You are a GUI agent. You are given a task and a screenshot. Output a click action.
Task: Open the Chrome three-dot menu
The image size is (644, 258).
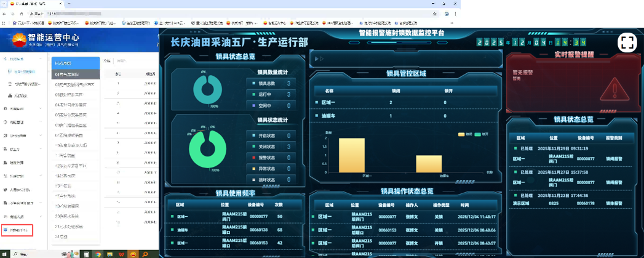point(456,14)
